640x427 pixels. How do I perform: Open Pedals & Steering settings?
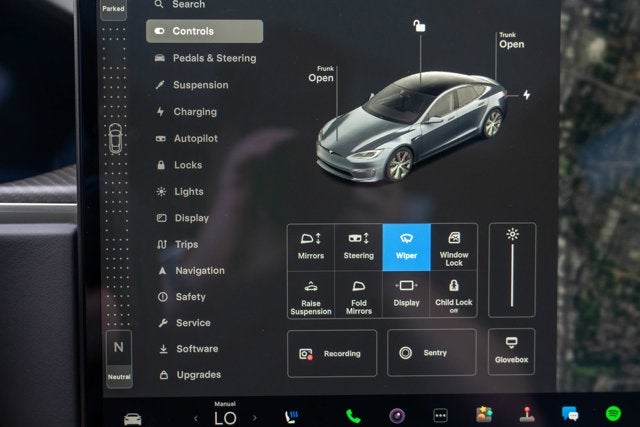pos(205,58)
